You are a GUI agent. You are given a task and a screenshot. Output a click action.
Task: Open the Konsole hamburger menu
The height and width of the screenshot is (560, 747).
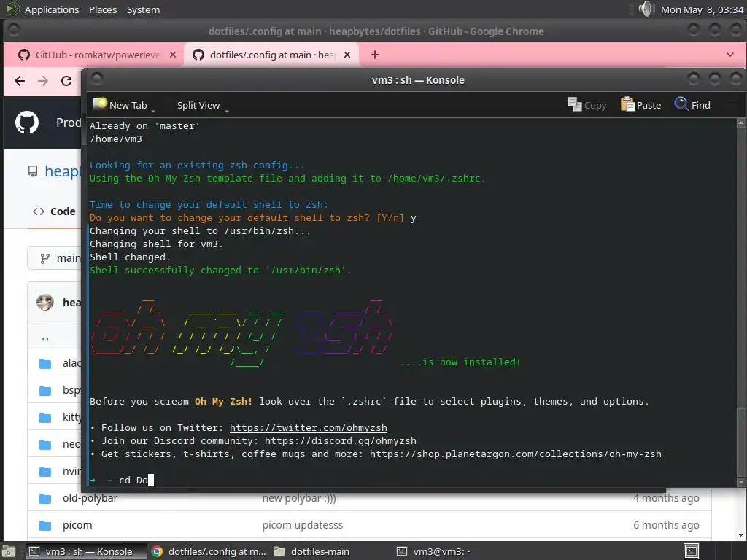coord(730,105)
